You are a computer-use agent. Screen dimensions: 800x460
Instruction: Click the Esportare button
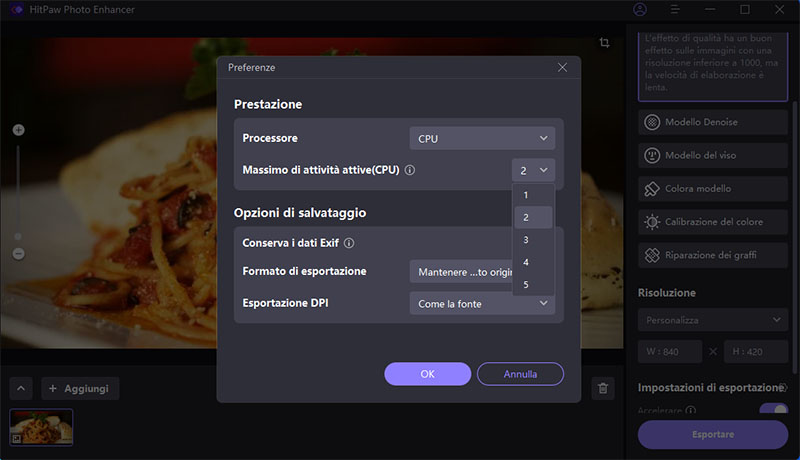point(713,435)
